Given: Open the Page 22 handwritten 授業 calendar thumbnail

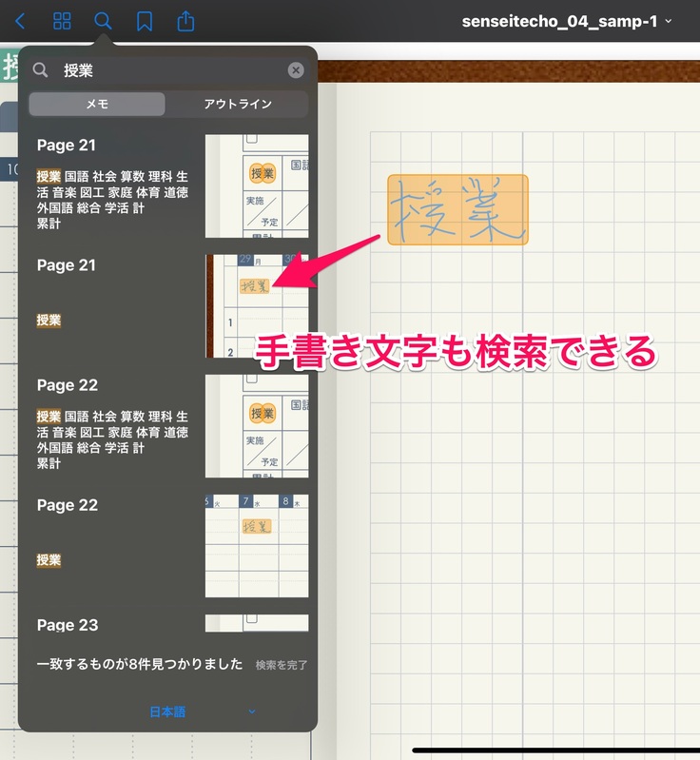Looking at the screenshot, I should tap(257, 546).
